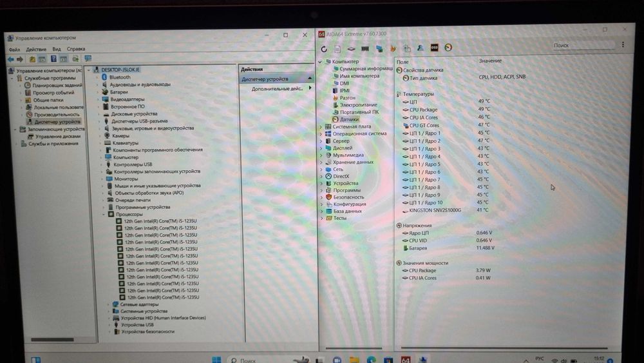Collapse the Компьютер node in AIDA64

[x=320, y=62]
